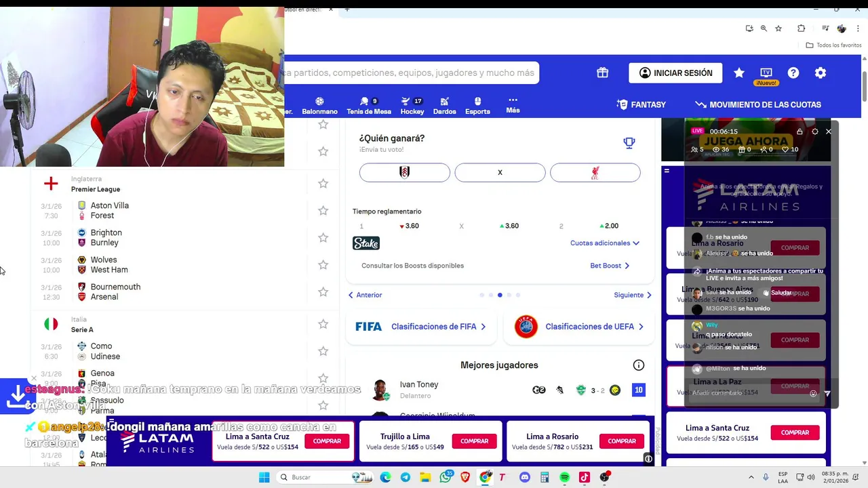Open Clasificaciones de UEFA

[x=578, y=327]
